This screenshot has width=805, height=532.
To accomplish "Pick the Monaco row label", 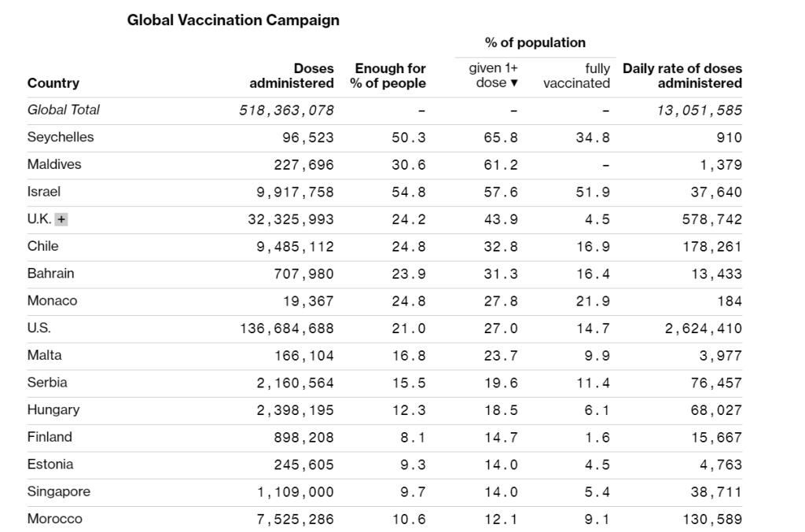I will point(53,301).
